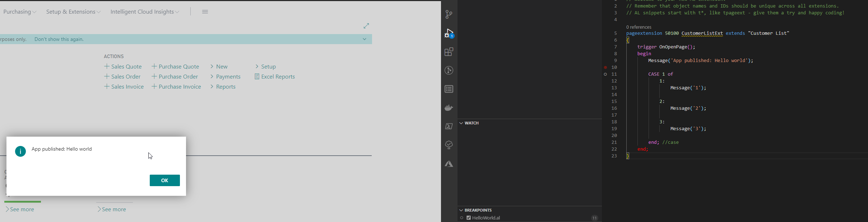Screen dimensions: 868x222
Task: Open Extensions view in activity bar
Action: [449, 52]
